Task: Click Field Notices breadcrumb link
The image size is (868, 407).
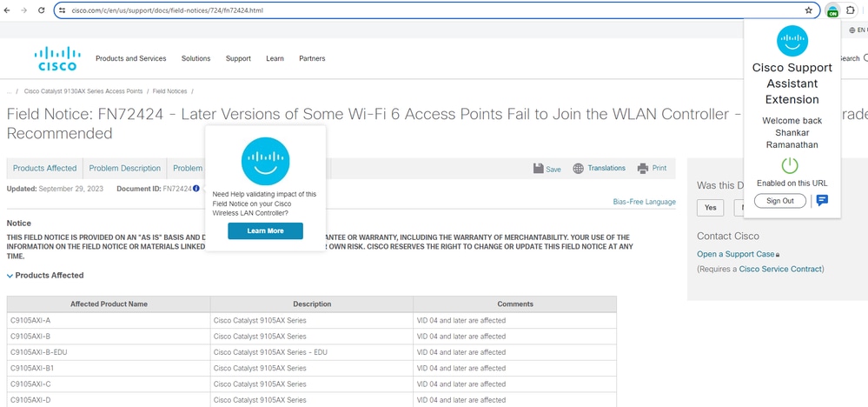Action: (170, 91)
